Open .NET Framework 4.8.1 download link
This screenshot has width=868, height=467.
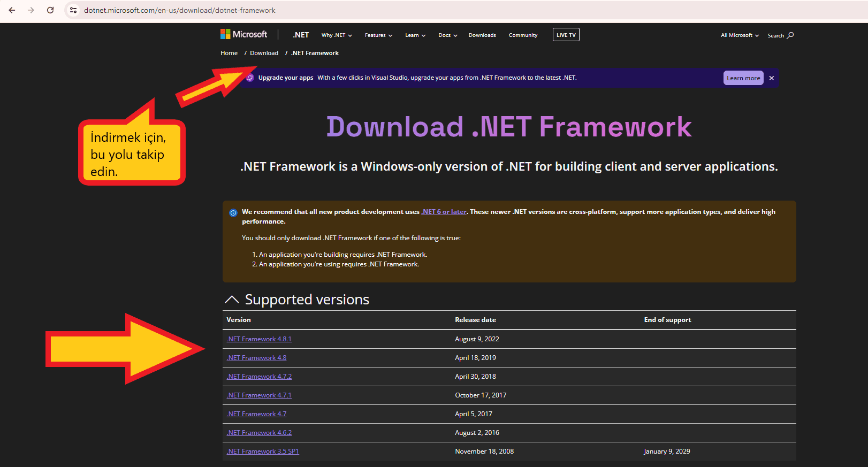(x=259, y=339)
